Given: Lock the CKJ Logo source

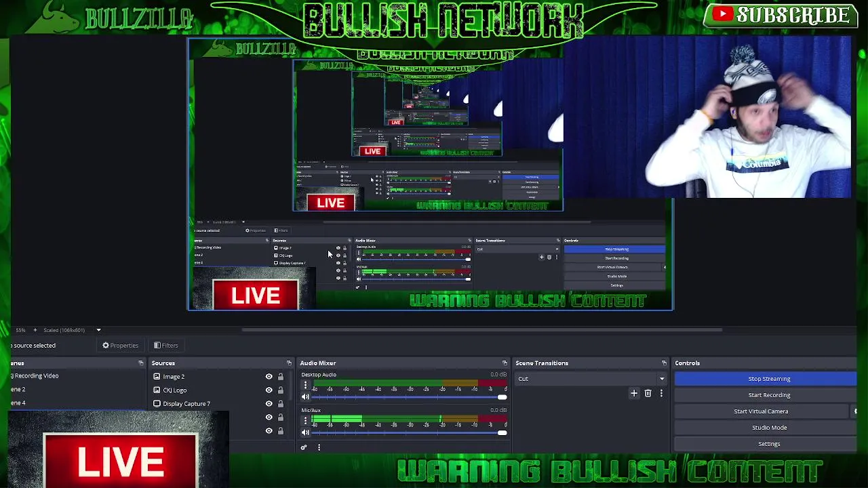Looking at the screenshot, I should point(280,390).
